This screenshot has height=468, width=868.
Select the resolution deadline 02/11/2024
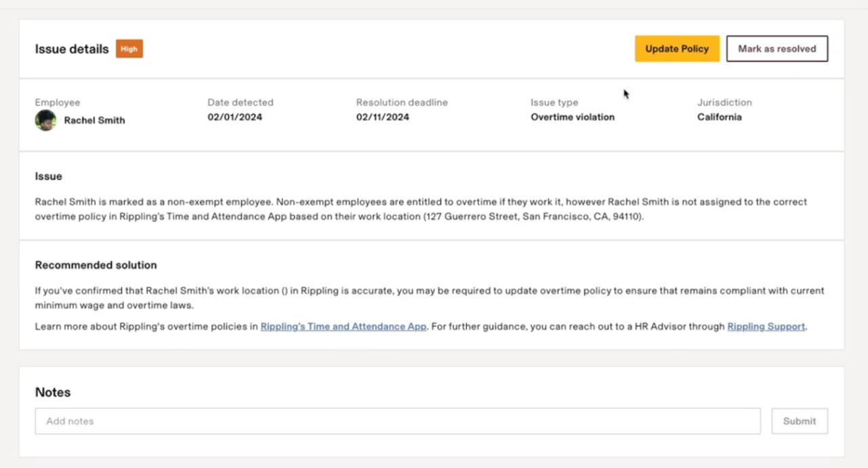click(382, 117)
